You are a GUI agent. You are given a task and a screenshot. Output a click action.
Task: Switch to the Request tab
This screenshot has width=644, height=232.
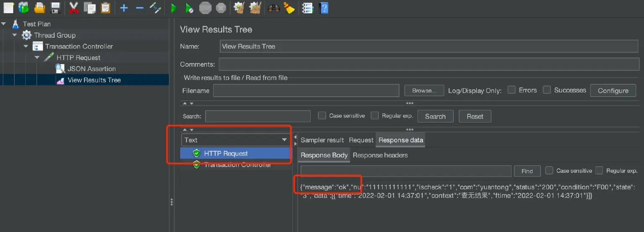coord(361,140)
